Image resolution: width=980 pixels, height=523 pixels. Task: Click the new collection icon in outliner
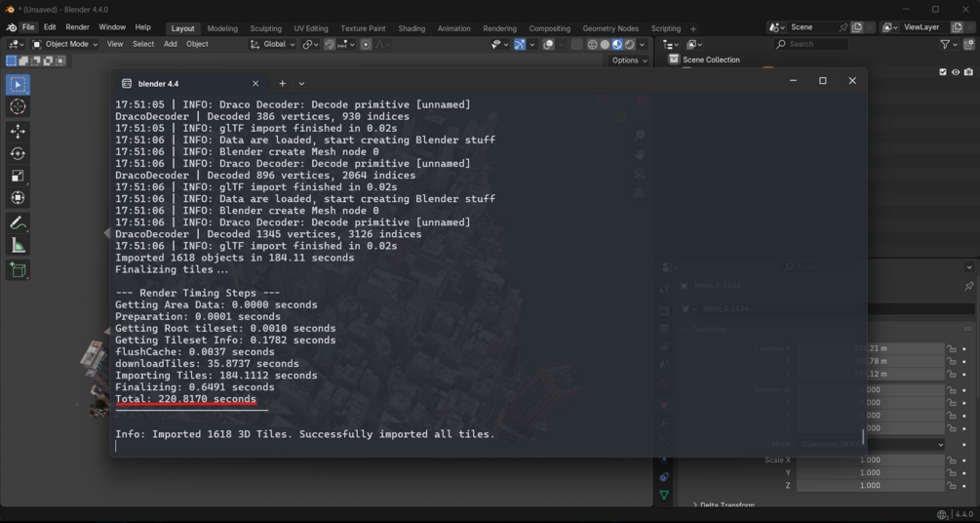[967, 45]
